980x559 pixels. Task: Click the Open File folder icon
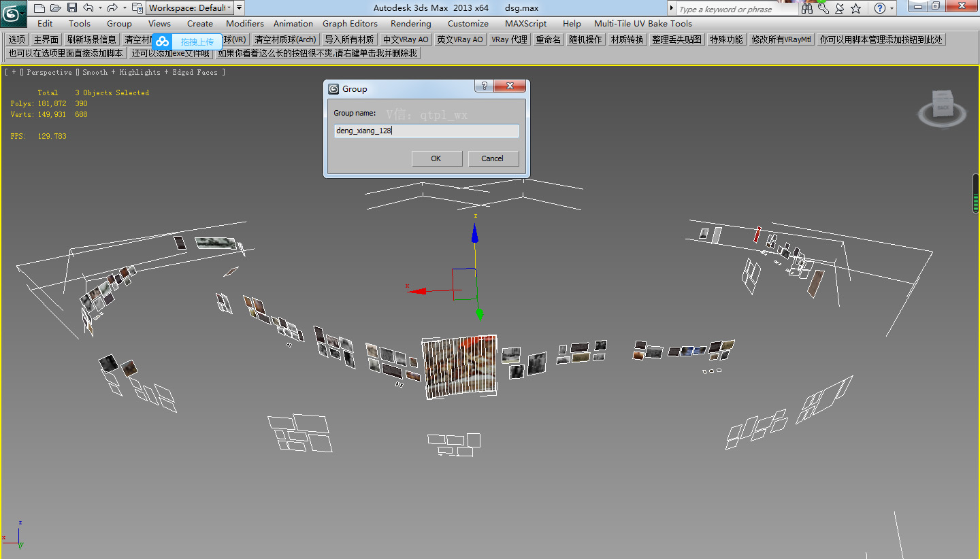pos(55,8)
